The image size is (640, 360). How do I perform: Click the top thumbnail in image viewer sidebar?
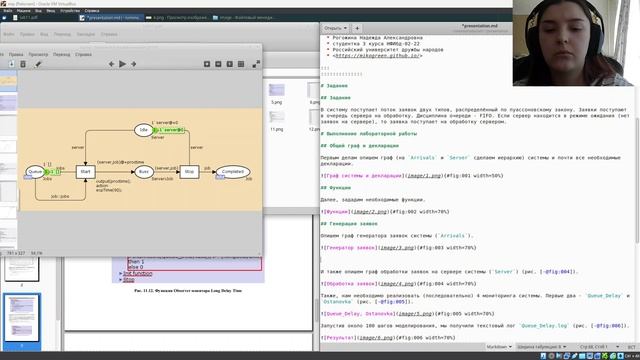(8, 80)
